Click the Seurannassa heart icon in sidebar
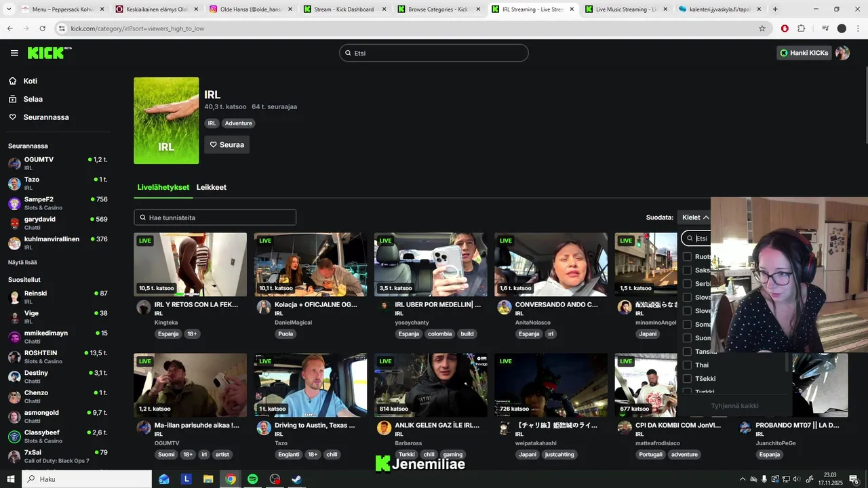 point(12,117)
